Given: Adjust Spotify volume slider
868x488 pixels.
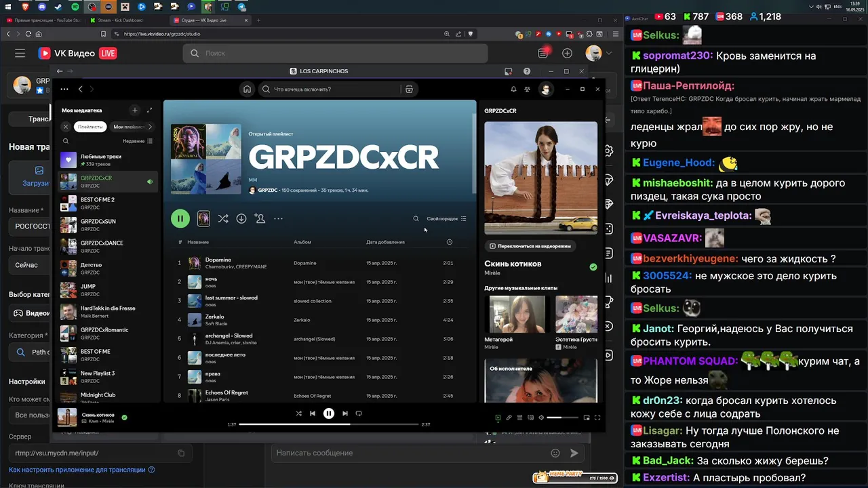Looking at the screenshot, I should (x=563, y=418).
